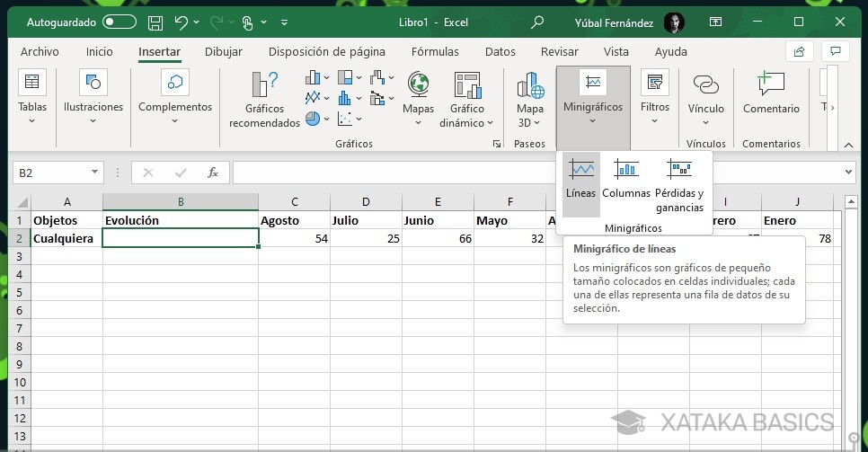Open the Vista tab

click(616, 51)
